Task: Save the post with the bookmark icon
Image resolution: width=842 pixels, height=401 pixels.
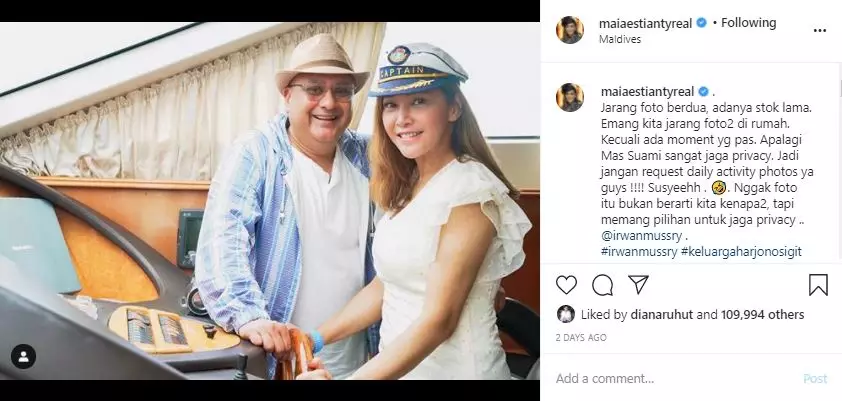Action: coord(818,285)
